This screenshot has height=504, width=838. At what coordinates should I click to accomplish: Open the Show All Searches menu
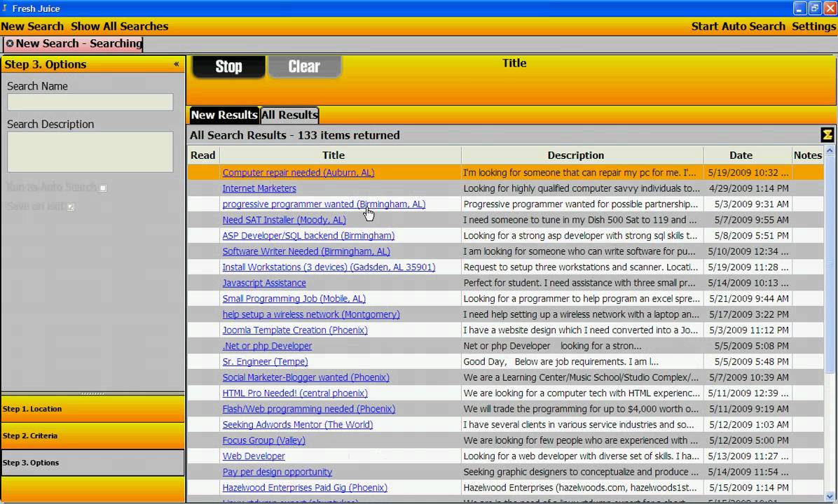119,26
